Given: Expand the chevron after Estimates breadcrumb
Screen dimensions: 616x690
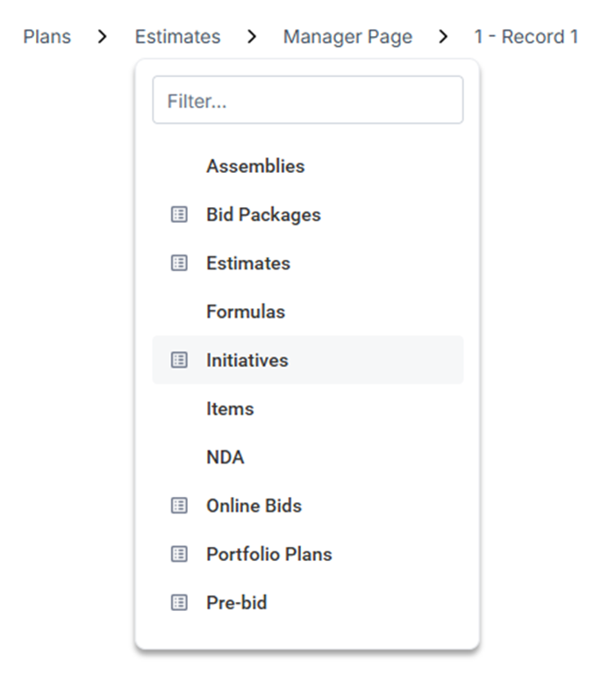Looking at the screenshot, I should pyautogui.click(x=252, y=37).
